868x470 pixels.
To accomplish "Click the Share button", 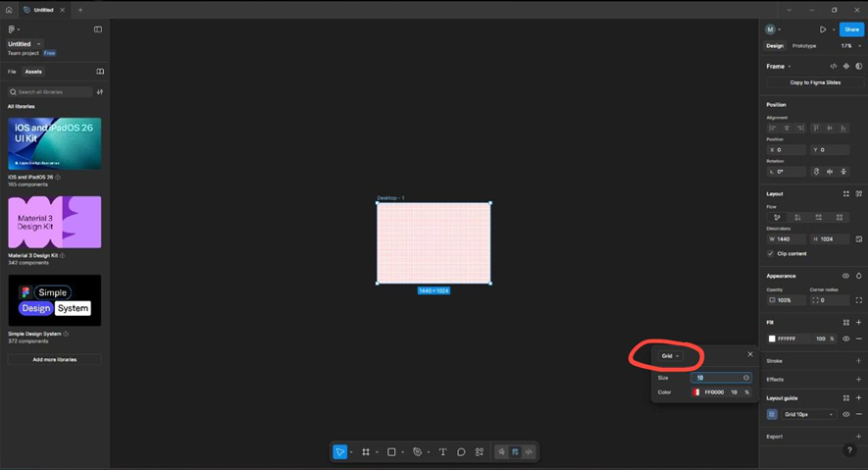I will 851,29.
